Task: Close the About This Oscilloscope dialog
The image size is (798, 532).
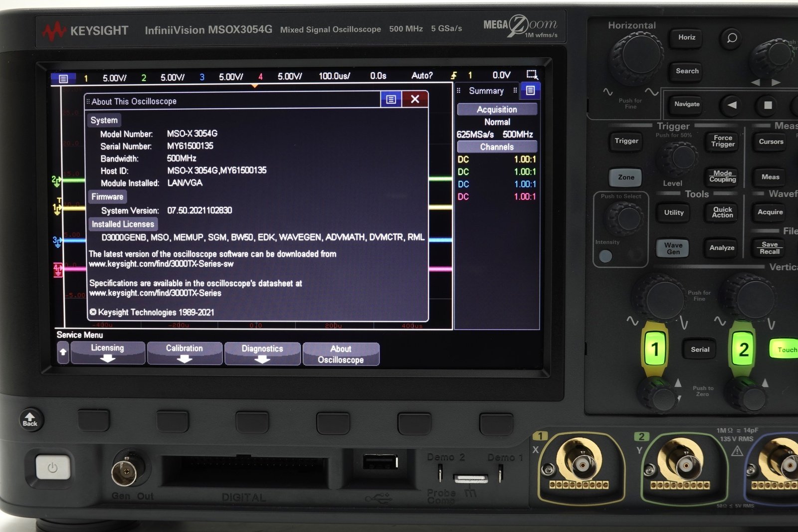Action: pos(414,99)
